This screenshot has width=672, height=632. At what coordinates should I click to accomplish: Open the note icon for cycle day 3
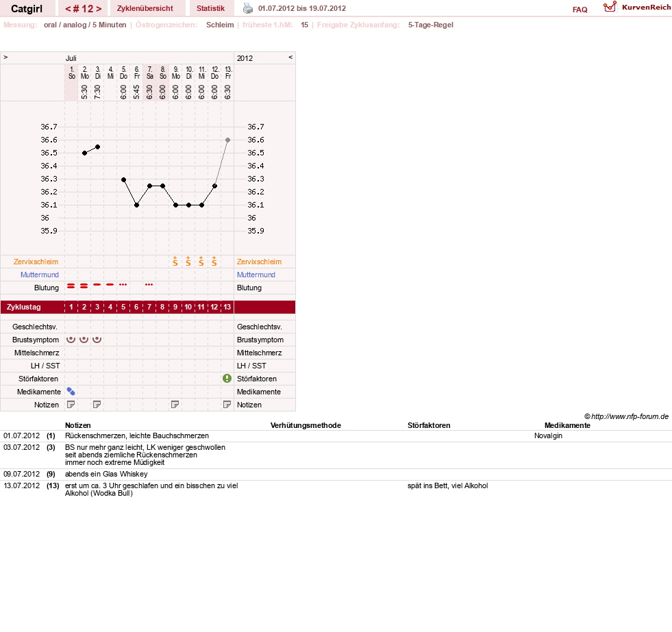pos(97,405)
